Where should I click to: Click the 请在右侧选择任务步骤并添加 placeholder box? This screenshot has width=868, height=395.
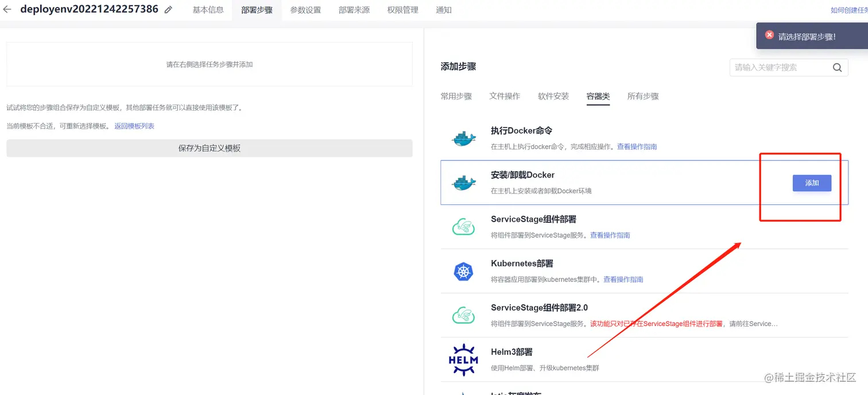point(210,64)
